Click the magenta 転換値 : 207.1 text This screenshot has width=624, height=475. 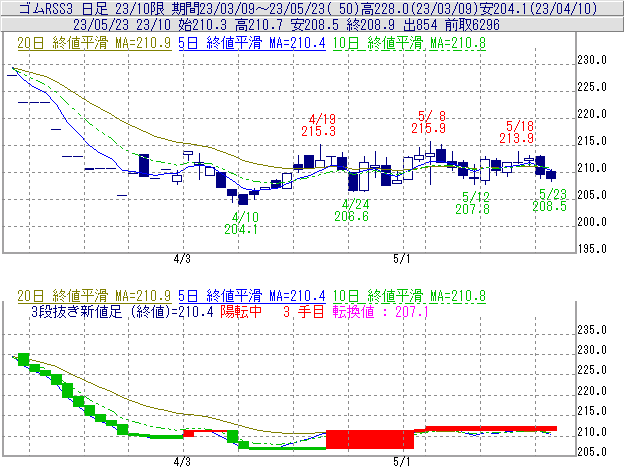pyautogui.click(x=381, y=311)
